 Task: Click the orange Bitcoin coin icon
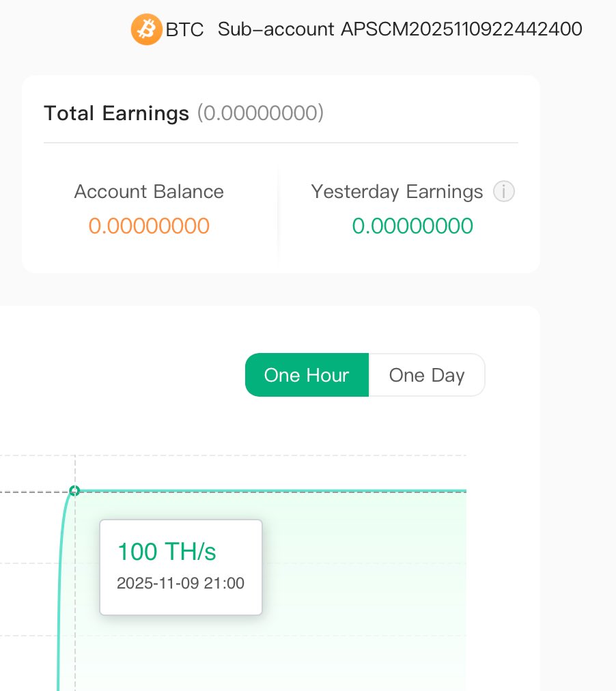146,29
